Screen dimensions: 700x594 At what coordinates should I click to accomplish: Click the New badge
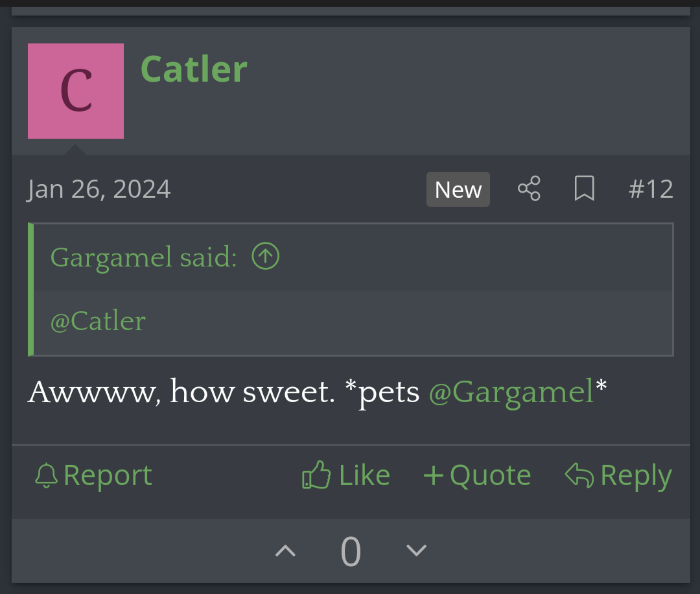click(458, 189)
